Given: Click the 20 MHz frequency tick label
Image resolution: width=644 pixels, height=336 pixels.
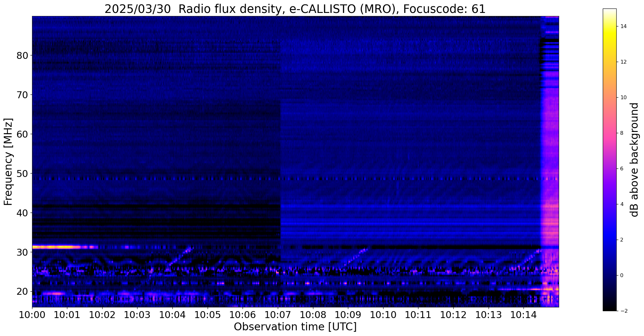Looking at the screenshot, I should pos(22,292).
